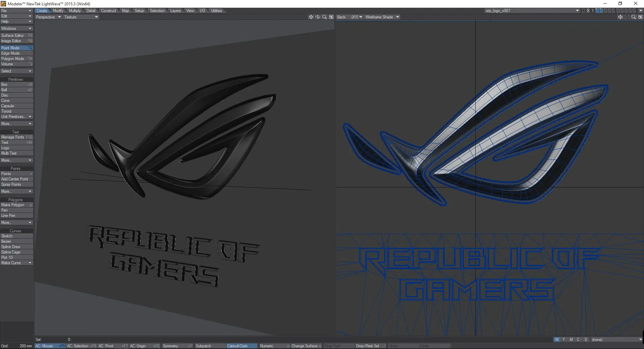
Task: Select the Multi Text tool
Action: pos(16,153)
